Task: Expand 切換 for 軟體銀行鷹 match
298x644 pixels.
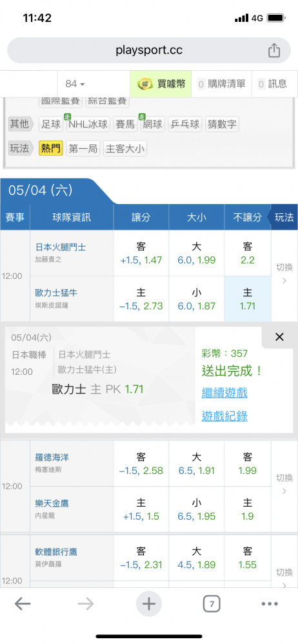Action: [284, 578]
